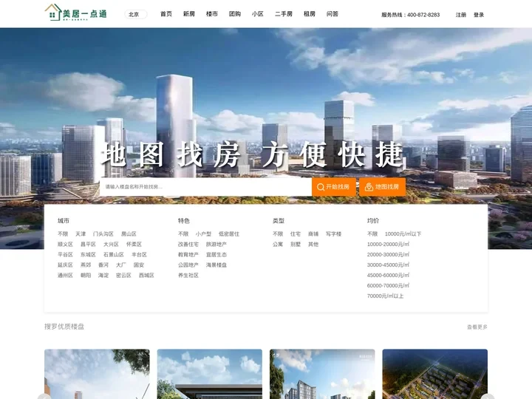Select 60000-70000元/㎡ price filter
Image resolution: width=532 pixels, height=399 pixels.
click(388, 286)
